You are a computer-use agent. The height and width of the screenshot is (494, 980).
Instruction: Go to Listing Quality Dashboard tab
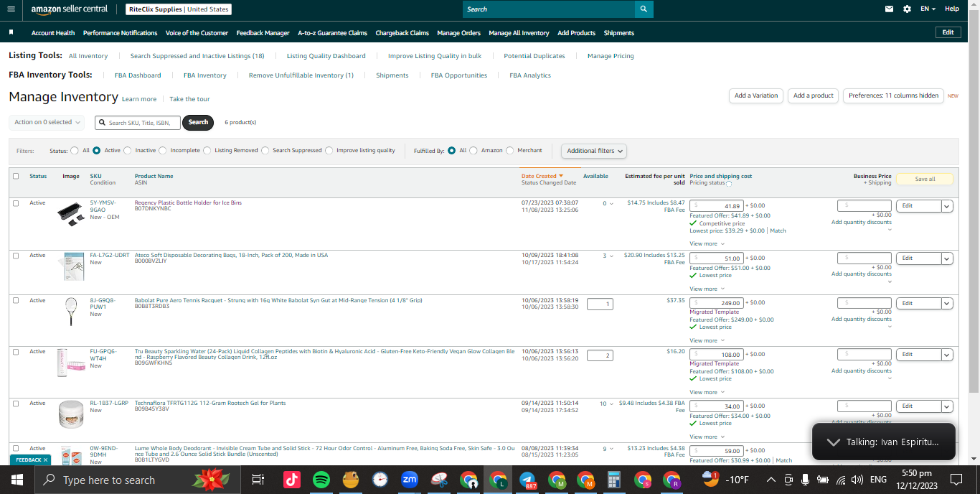326,56
